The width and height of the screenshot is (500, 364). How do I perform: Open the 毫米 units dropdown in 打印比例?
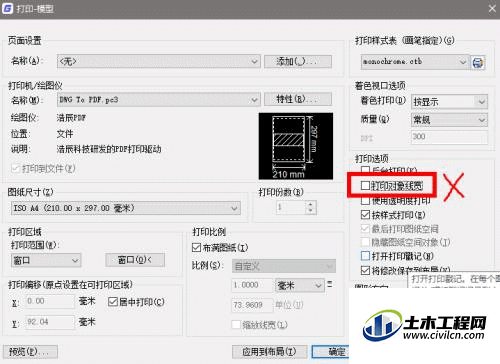click(300, 285)
